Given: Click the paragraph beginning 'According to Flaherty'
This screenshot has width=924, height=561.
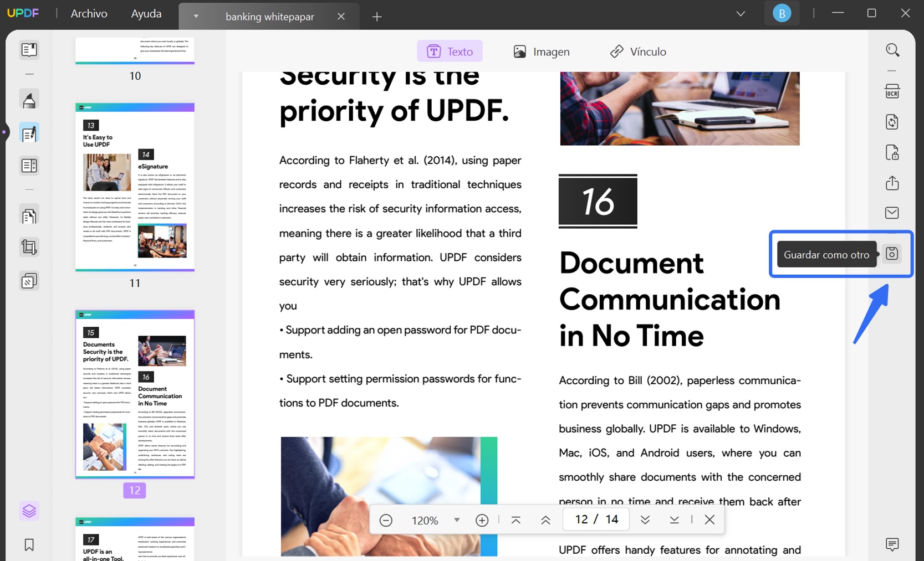Looking at the screenshot, I should pos(400,233).
